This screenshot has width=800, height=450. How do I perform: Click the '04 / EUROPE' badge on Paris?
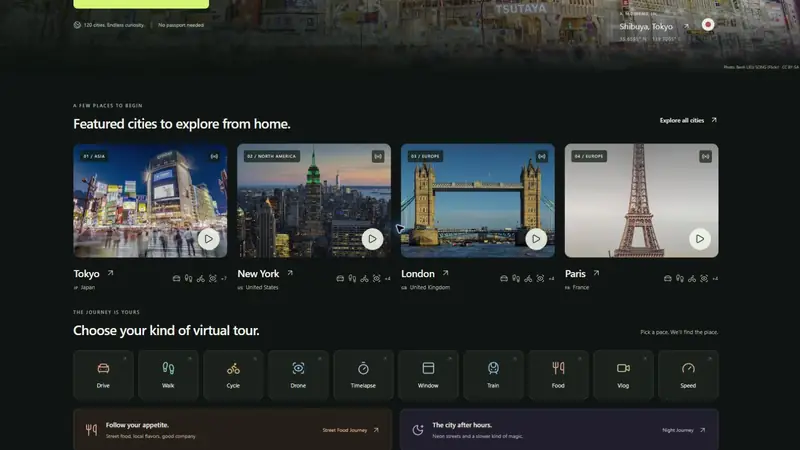coord(589,156)
